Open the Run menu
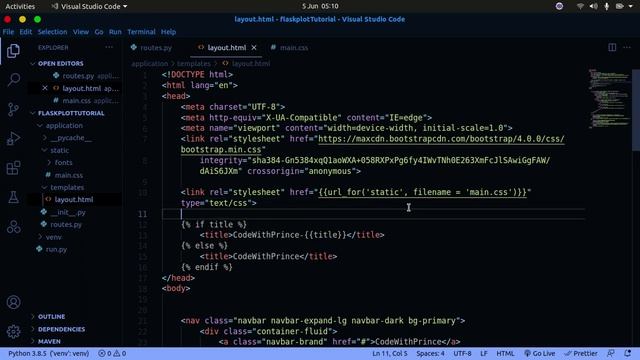Viewport: 640px width, 360px height. [115, 32]
